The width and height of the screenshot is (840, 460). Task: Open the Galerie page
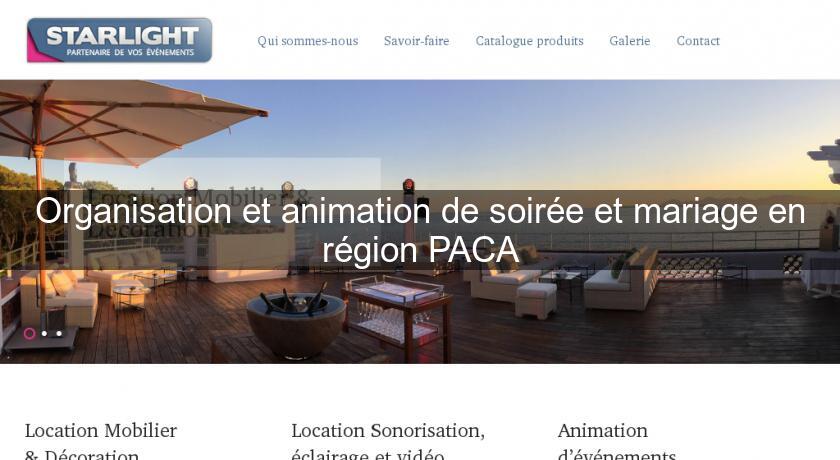pos(629,41)
